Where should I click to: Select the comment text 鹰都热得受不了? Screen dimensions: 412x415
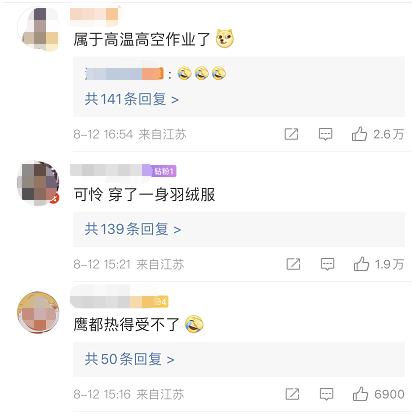[127, 324]
